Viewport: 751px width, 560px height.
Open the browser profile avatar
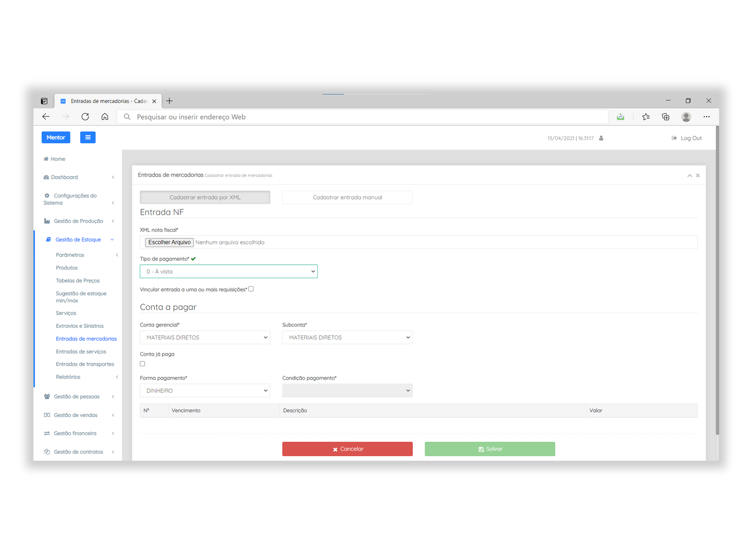click(686, 117)
